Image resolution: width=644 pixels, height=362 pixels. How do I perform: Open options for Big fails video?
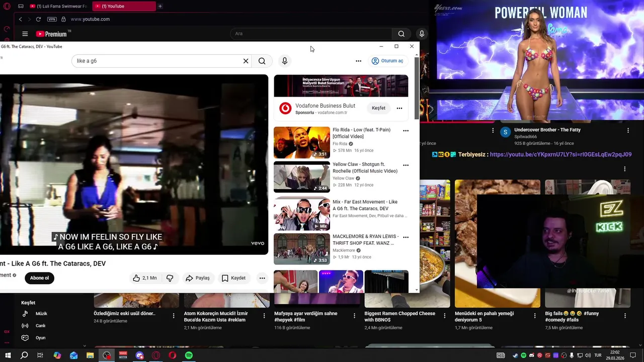625,316
